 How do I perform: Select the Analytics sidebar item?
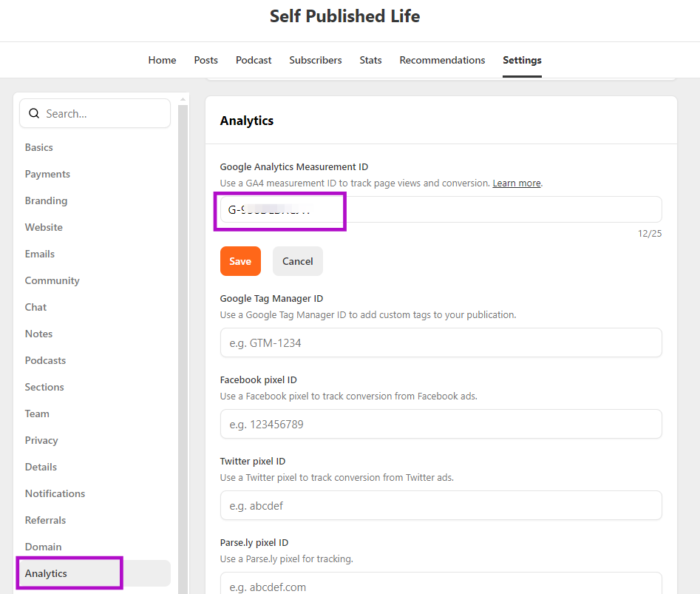click(46, 573)
